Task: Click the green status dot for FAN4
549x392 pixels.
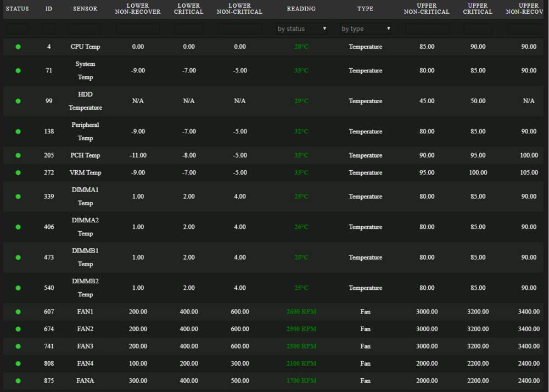Action: (x=18, y=363)
